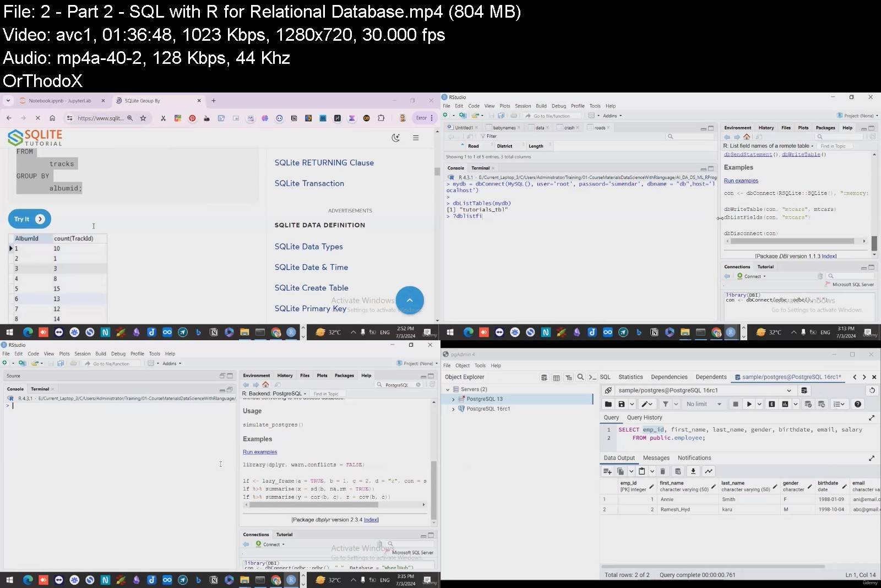Click dbSendStatement link in RStudio help
The width and height of the screenshot is (881, 588).
(748, 155)
